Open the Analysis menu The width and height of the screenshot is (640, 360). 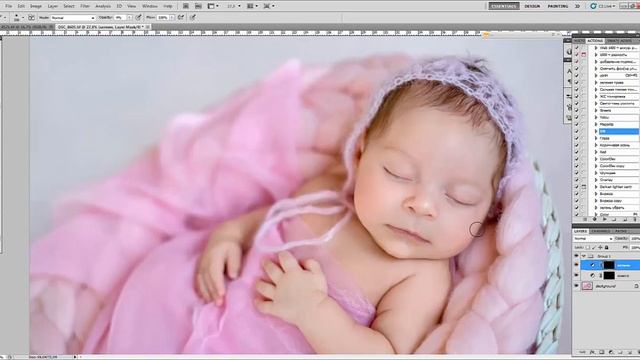tap(103, 6)
